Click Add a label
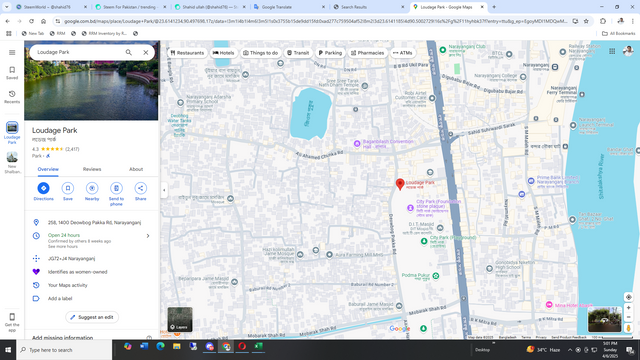 point(60,298)
